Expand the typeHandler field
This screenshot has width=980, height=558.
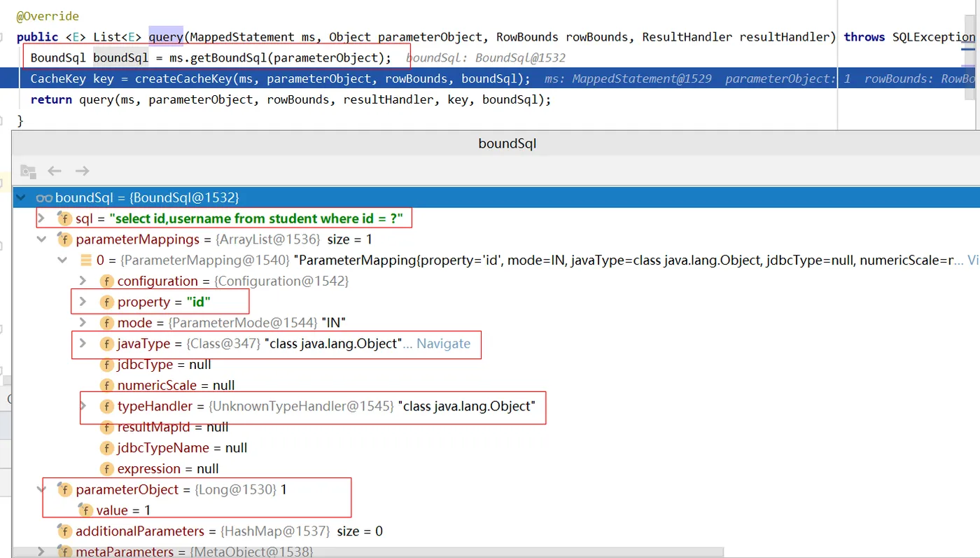click(83, 406)
